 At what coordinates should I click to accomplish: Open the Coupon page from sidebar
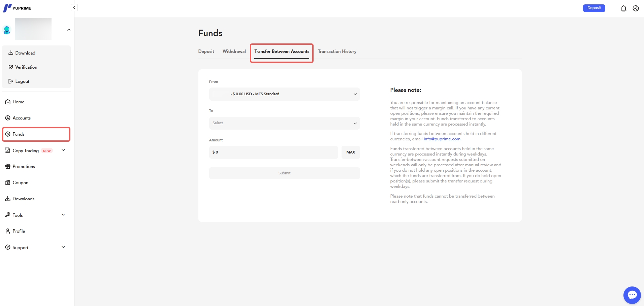20,183
